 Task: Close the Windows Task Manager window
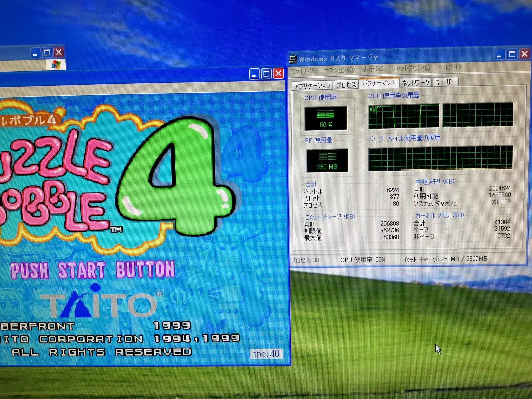524,54
